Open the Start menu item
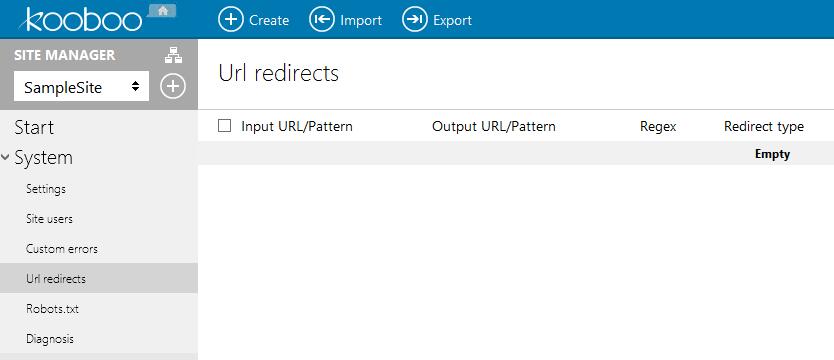834x360 pixels. click(x=34, y=128)
